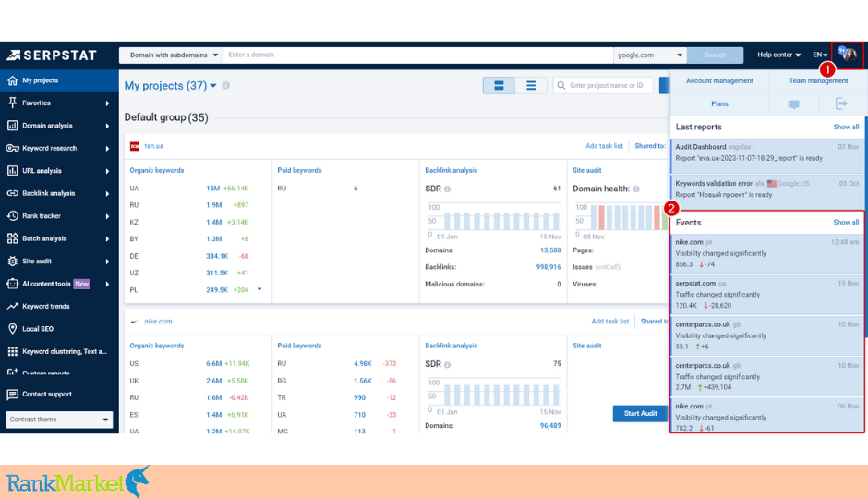Select Contact support sidebar item
Screen dimensions: 868x499
coord(59,395)
